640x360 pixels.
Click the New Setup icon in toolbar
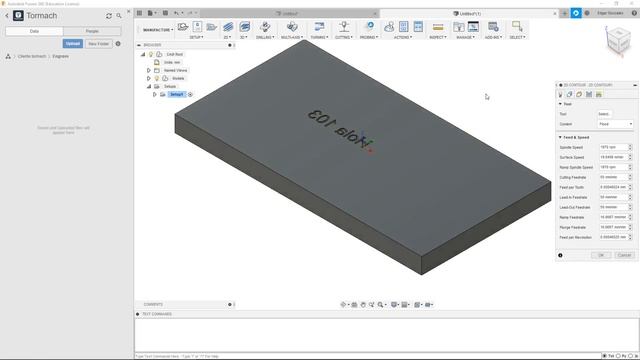183,27
